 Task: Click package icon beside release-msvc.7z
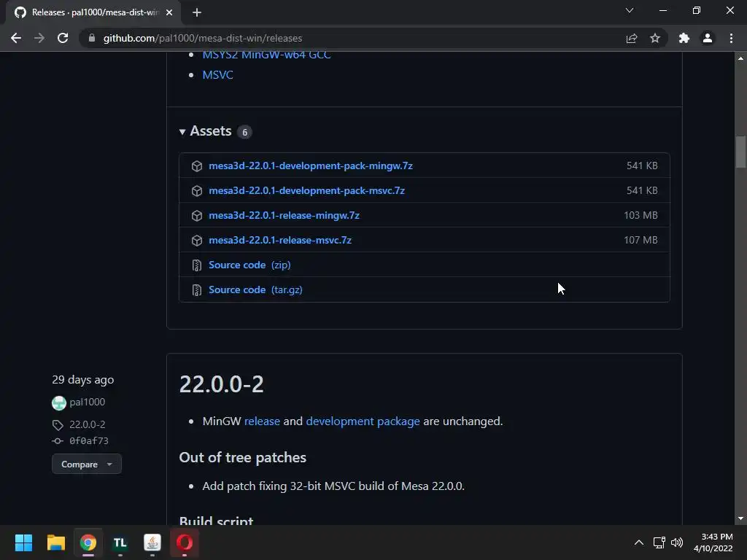point(197,240)
